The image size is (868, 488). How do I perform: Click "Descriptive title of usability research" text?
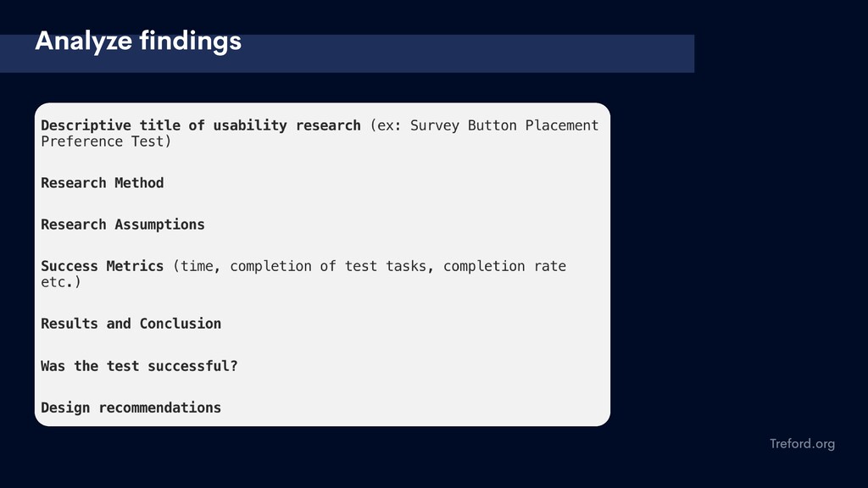click(201, 125)
